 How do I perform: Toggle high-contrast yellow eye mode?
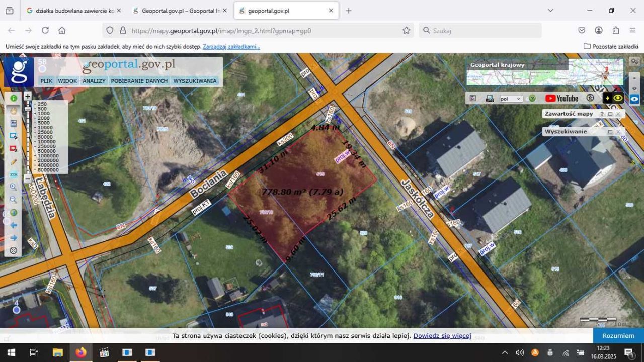618,98
